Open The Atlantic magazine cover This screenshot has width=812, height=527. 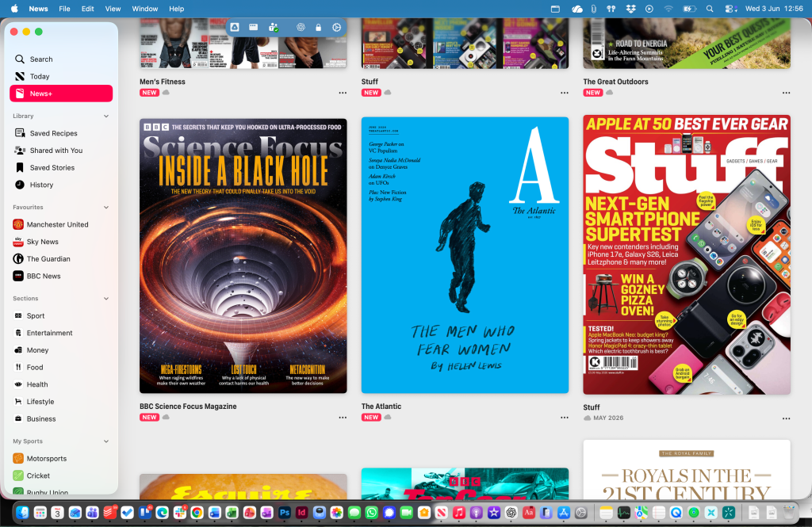point(465,254)
